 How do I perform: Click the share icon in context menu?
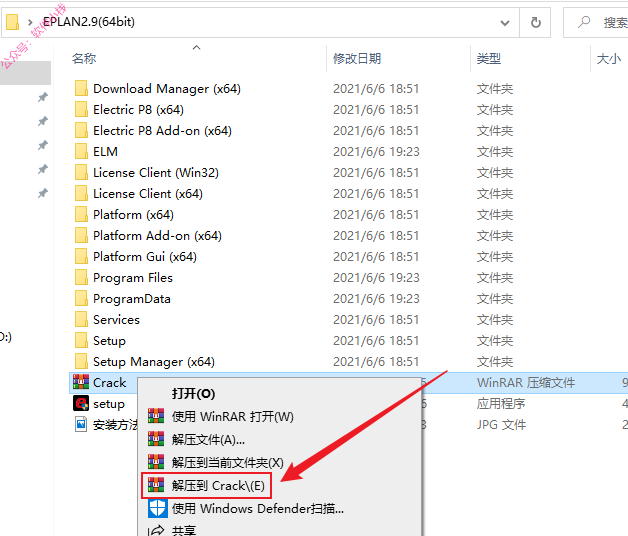pyautogui.click(x=156, y=530)
